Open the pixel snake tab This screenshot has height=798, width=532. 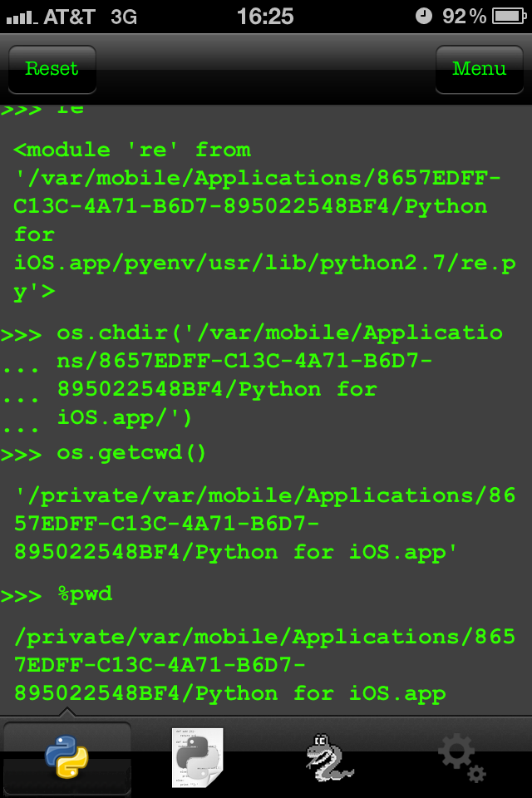pyautogui.click(x=329, y=758)
